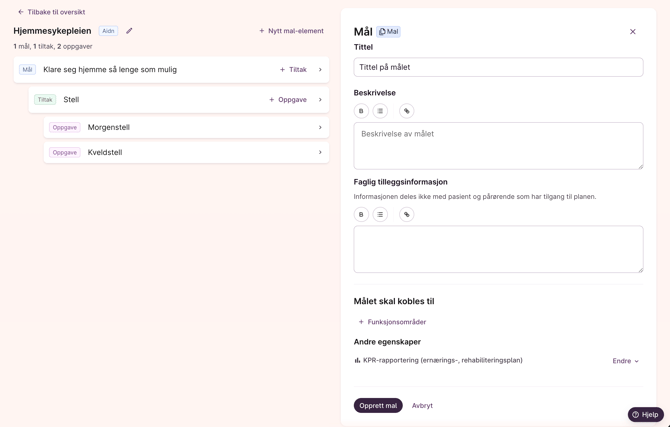Insert link in Faglig tilleggsinformasjon toolbar

(406, 214)
